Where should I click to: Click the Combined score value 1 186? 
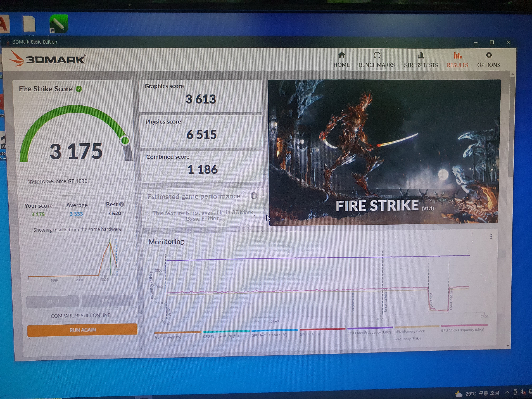(x=203, y=170)
